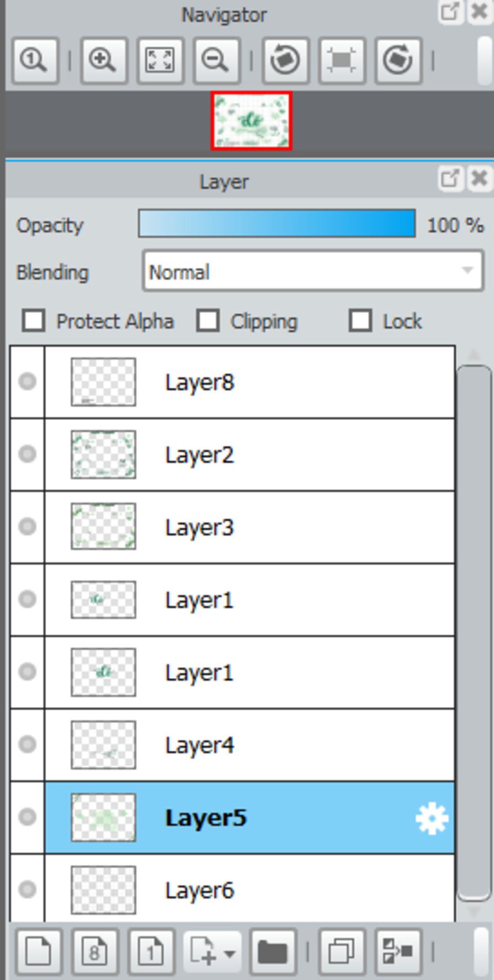Open the Layer5 settings gear
The width and height of the screenshot is (494, 980).
(432, 818)
